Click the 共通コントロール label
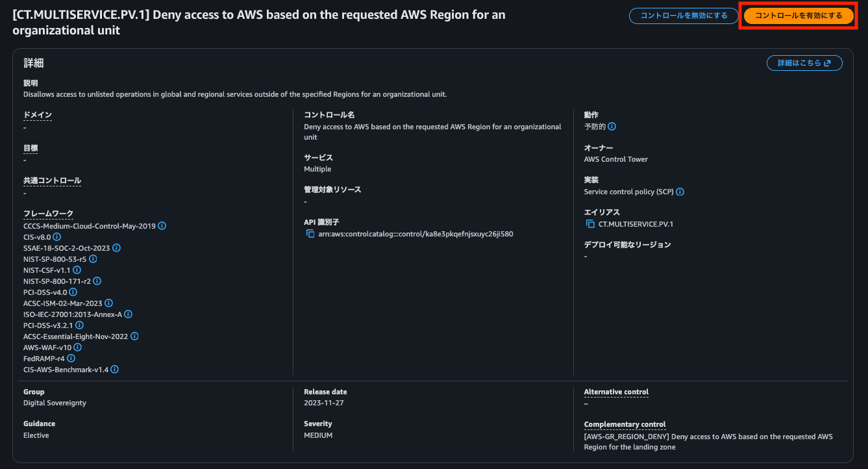 point(52,181)
